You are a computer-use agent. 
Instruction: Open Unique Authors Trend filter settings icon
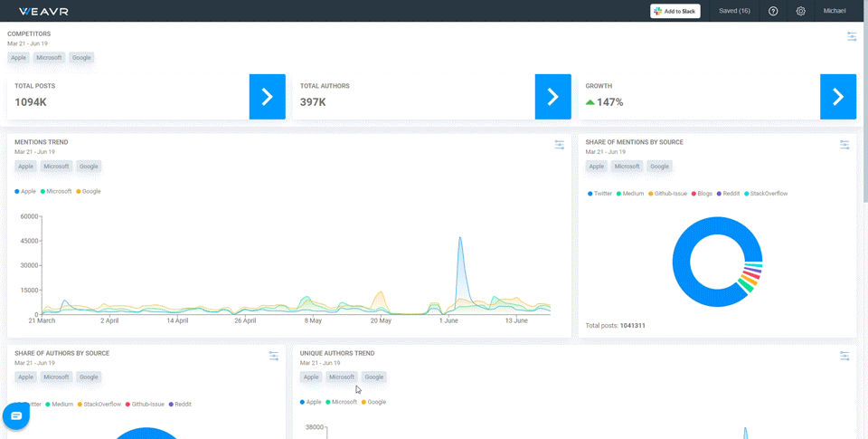click(844, 356)
